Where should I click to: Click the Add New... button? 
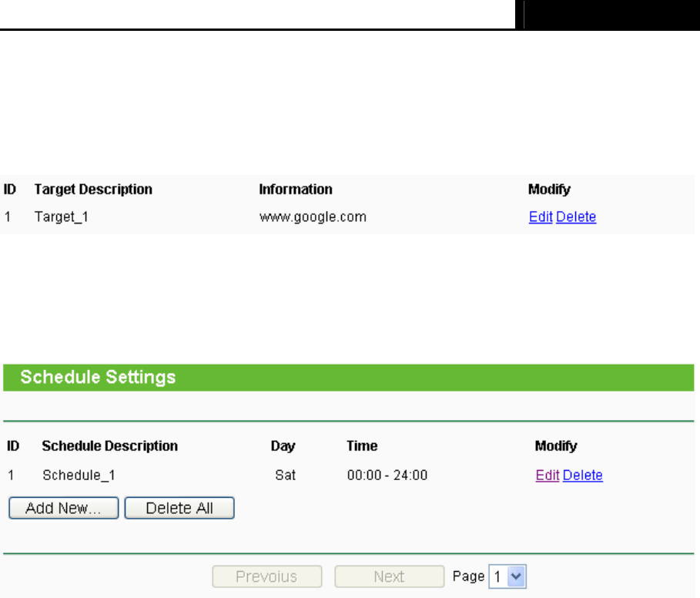click(63, 508)
